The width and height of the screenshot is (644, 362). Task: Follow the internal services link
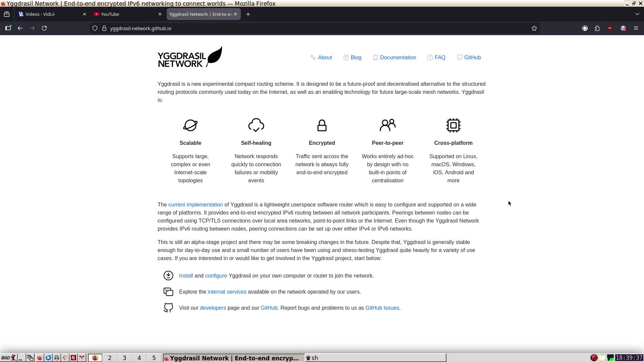[227, 292]
